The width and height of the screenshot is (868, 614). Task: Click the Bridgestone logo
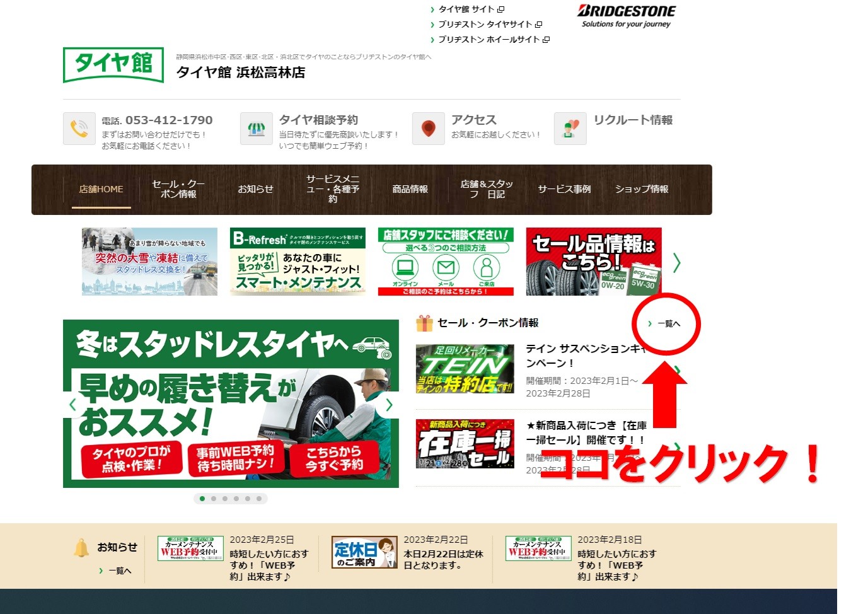coord(626,16)
